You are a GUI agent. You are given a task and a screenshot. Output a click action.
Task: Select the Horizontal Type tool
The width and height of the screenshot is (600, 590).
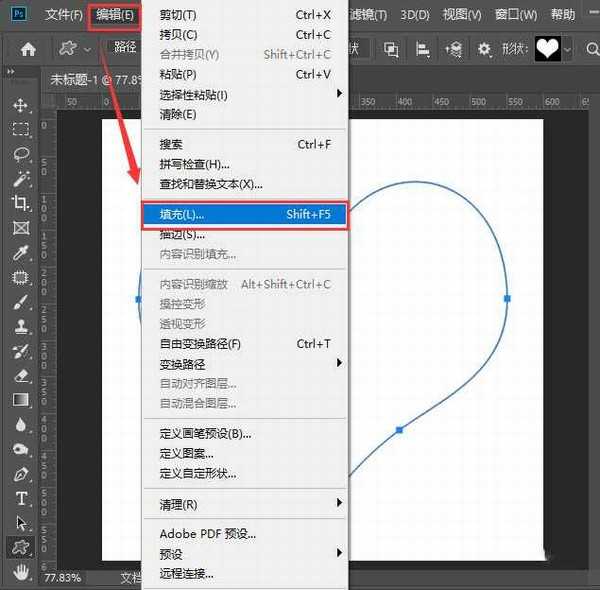20,498
